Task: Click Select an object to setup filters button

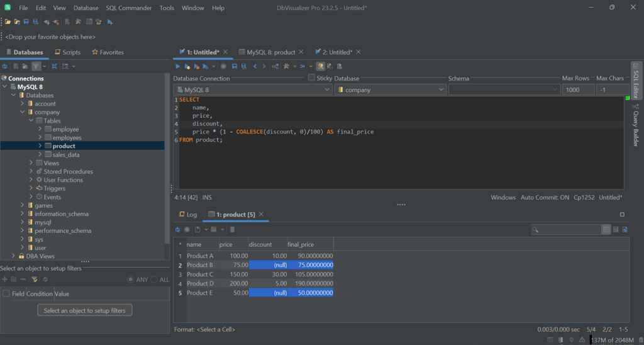Action: click(85, 310)
